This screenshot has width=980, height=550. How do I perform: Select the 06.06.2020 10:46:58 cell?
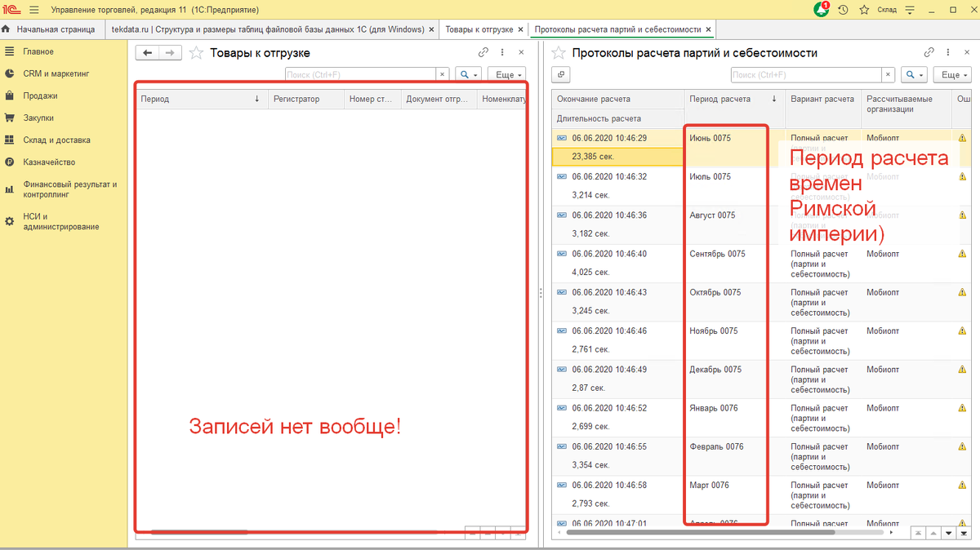[x=618, y=486]
